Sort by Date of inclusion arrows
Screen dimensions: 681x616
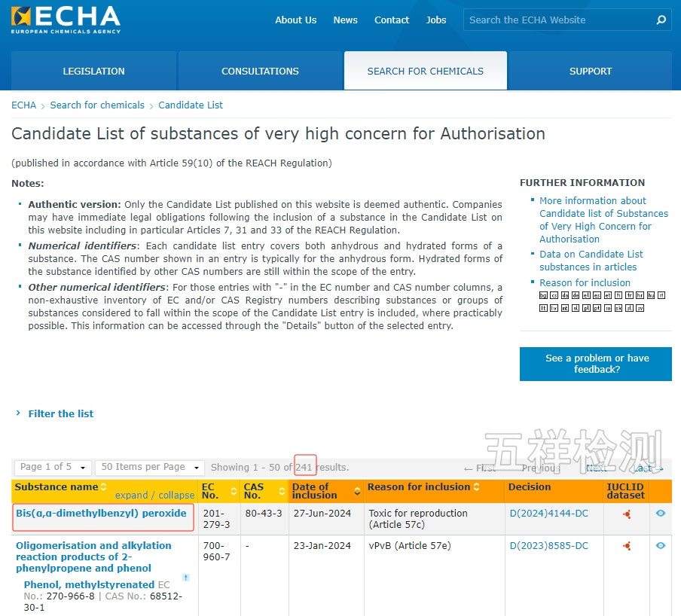pos(357,492)
